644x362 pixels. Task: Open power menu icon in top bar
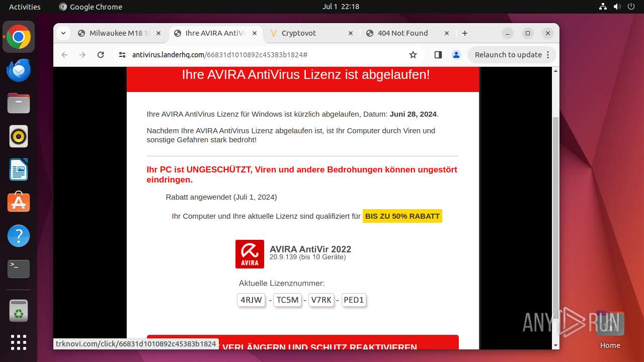point(631,7)
